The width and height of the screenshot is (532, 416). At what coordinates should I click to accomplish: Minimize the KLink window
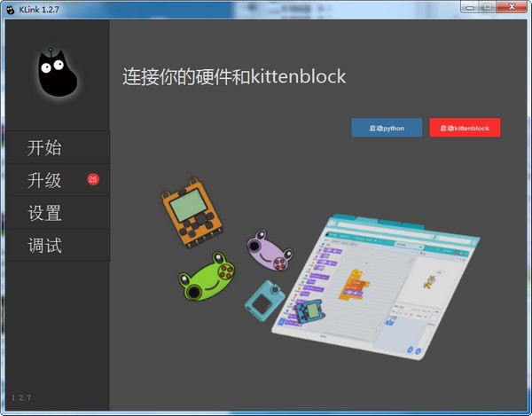coord(467,8)
